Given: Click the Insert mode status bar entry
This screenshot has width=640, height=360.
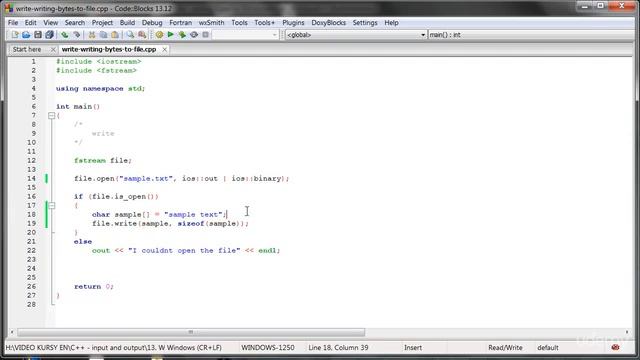Looking at the screenshot, I should coord(413,347).
